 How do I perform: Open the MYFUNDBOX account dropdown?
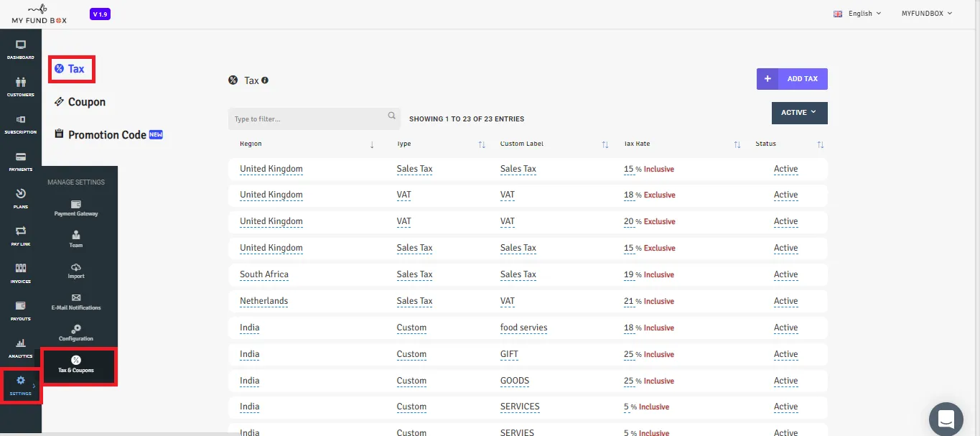927,14
